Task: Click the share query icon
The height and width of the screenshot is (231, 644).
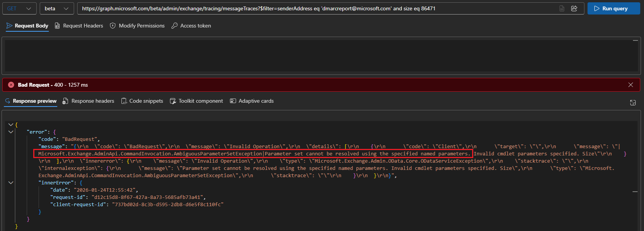Action: pyautogui.click(x=574, y=8)
